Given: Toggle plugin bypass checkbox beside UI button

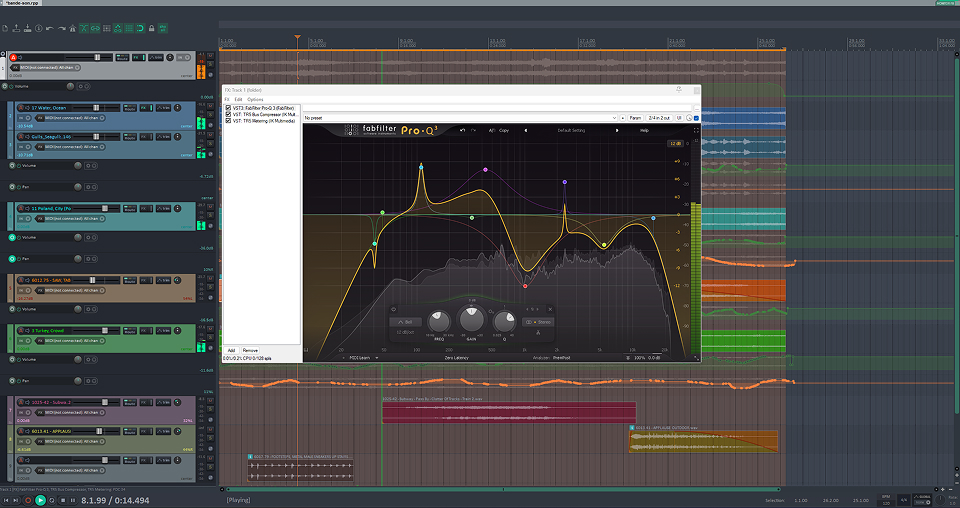Looking at the screenshot, I should pyautogui.click(x=696, y=118).
